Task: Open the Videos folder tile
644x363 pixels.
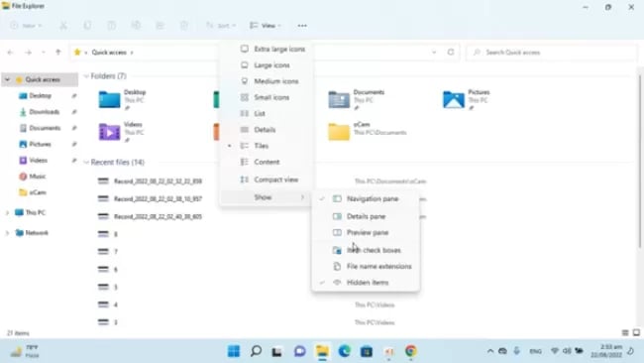Action: (122, 132)
